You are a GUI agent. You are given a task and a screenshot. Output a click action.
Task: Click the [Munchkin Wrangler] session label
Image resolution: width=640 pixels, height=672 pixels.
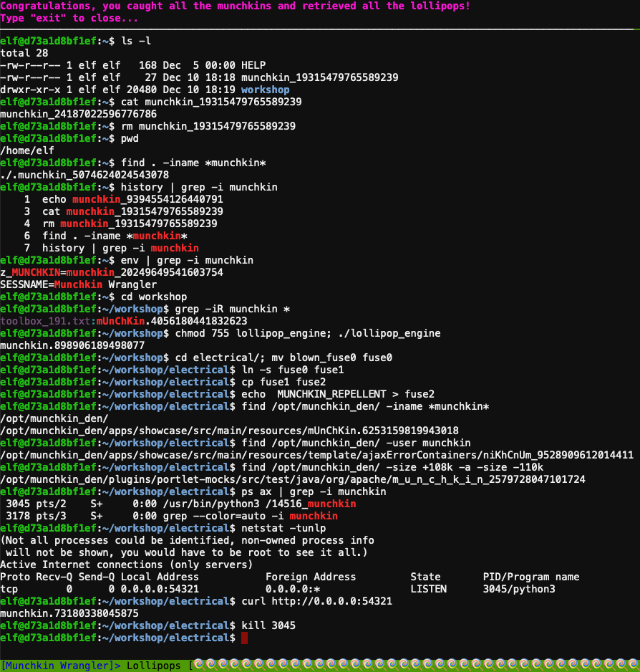click(x=61, y=666)
